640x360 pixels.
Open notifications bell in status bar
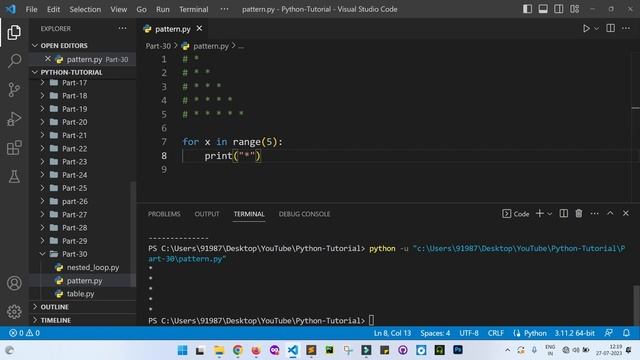click(x=626, y=333)
